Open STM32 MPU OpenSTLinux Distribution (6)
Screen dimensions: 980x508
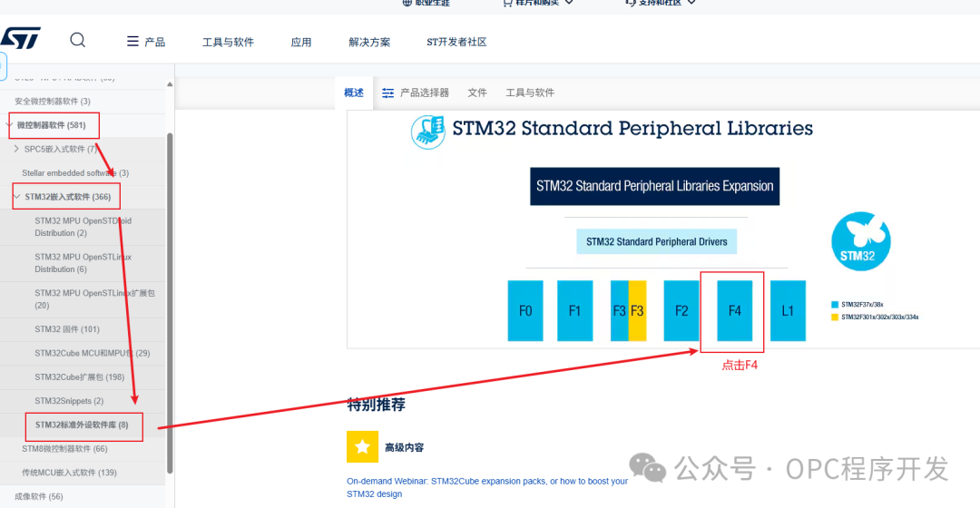pyautogui.click(x=83, y=263)
